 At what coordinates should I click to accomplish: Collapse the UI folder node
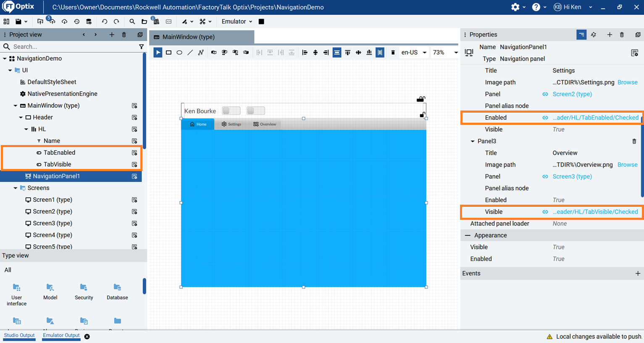[x=10, y=70]
